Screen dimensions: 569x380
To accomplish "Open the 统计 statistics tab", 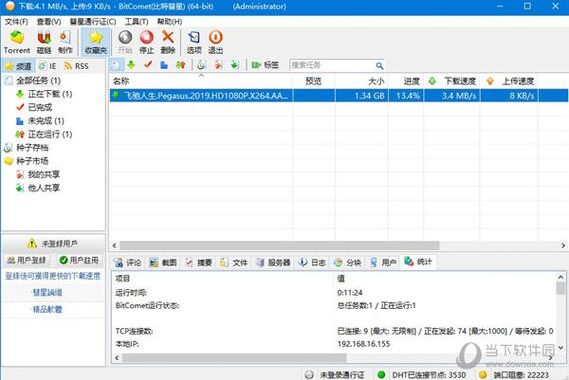I will point(418,261).
